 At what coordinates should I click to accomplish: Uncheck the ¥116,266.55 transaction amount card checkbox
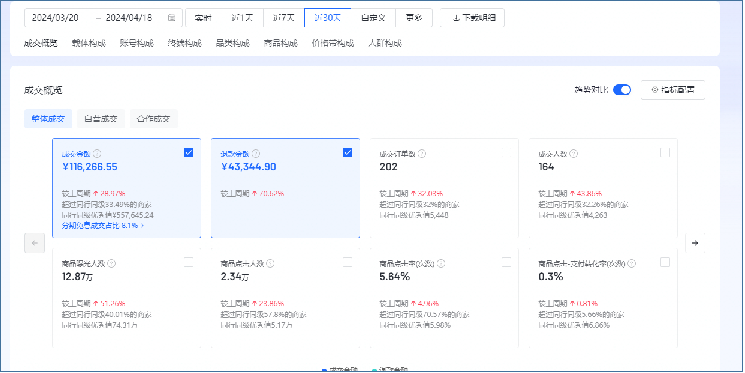pyautogui.click(x=189, y=153)
